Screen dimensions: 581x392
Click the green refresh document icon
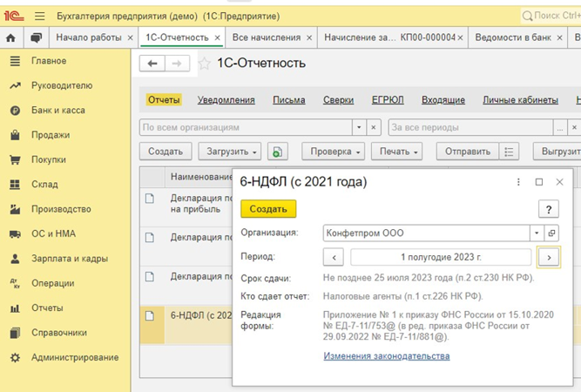point(278,152)
